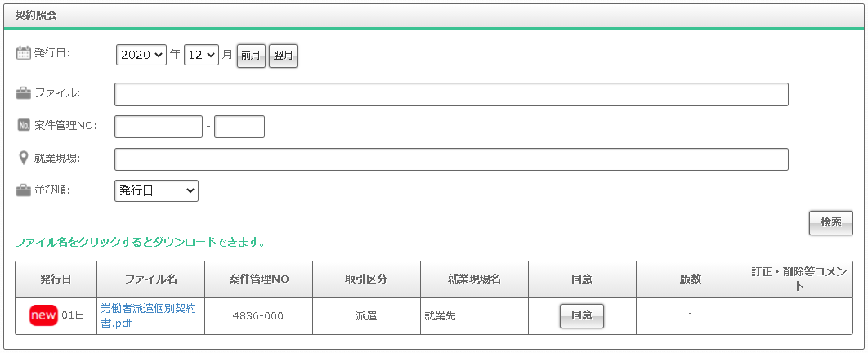868x353 pixels.
Task: Click the red new badge in table row
Action: coord(43,316)
